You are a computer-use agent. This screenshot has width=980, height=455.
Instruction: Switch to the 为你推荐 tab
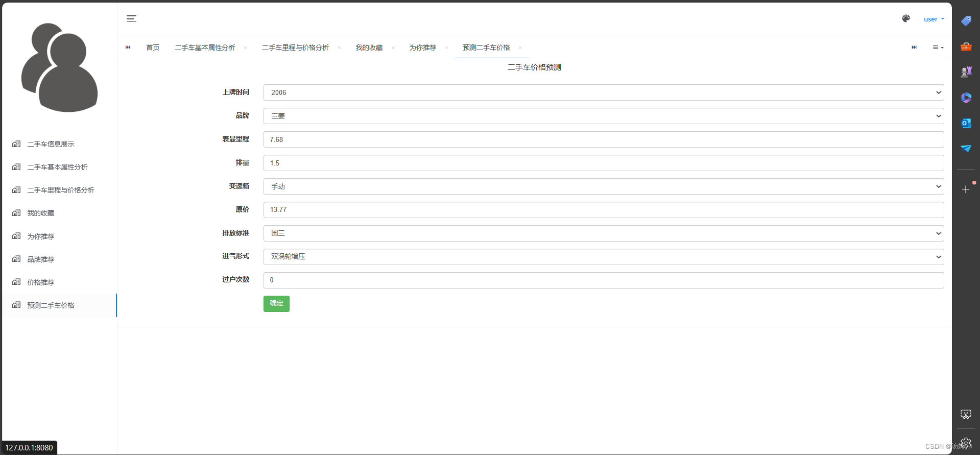(423, 47)
